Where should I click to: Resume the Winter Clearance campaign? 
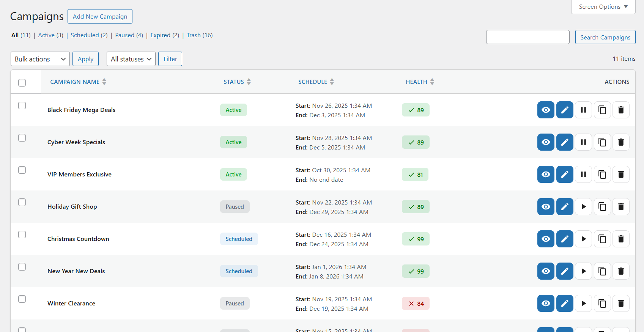coord(584,304)
